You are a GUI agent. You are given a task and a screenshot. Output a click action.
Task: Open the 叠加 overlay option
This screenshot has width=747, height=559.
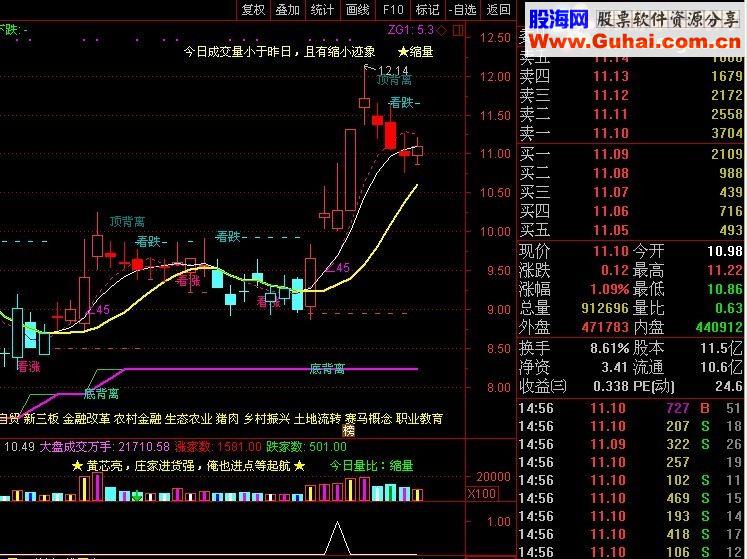[x=288, y=10]
